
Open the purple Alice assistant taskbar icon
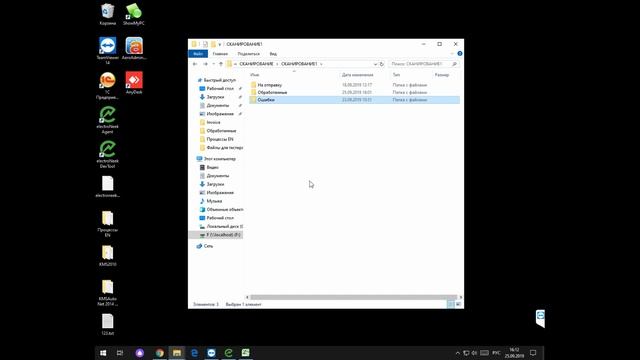coord(140,353)
